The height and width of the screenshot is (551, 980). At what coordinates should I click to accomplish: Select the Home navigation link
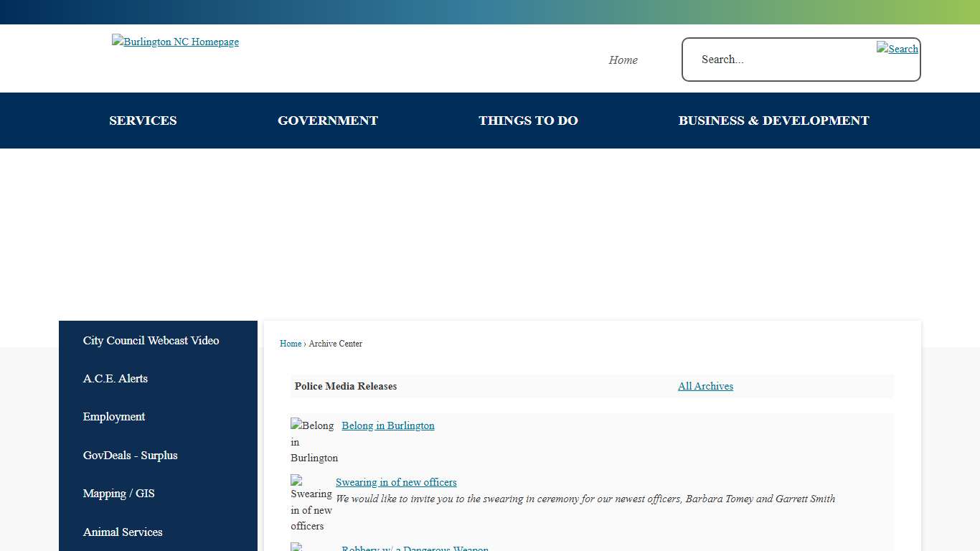622,60
